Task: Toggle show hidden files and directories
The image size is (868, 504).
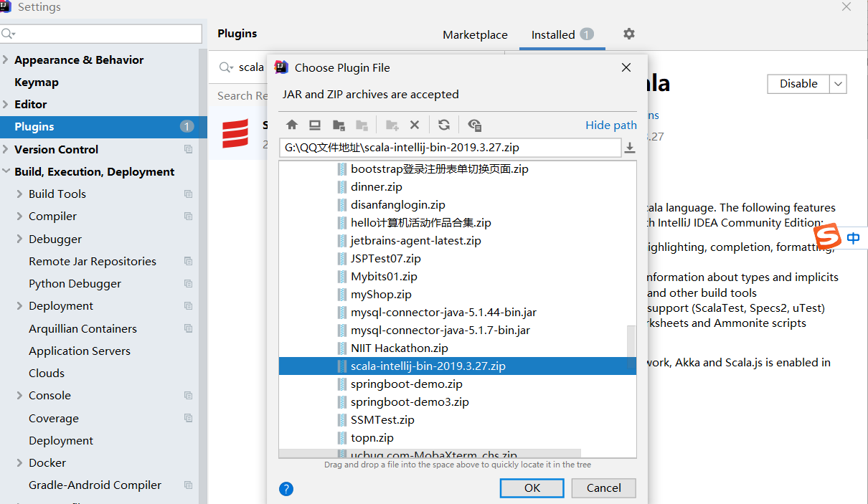Action: pyautogui.click(x=474, y=125)
